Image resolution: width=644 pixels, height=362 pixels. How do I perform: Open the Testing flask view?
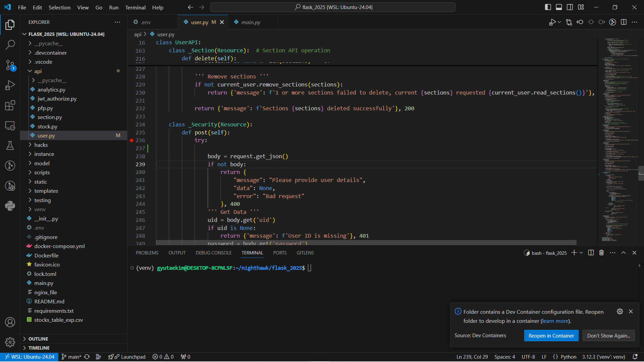(10, 145)
